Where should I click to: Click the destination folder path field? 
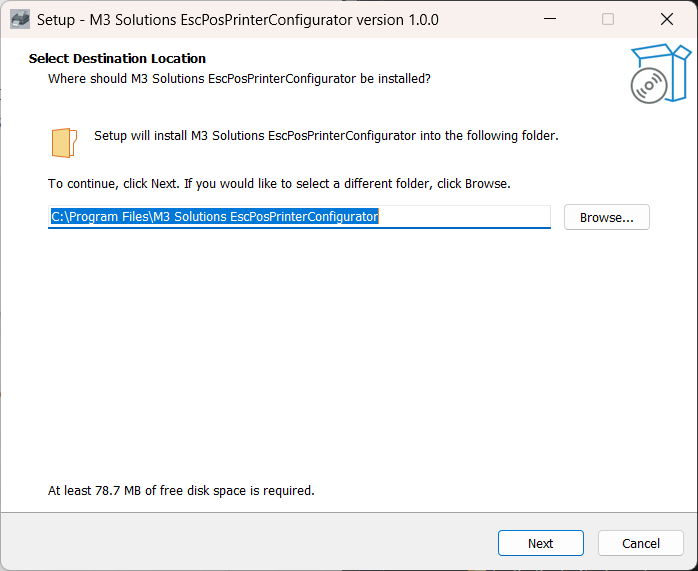point(299,217)
